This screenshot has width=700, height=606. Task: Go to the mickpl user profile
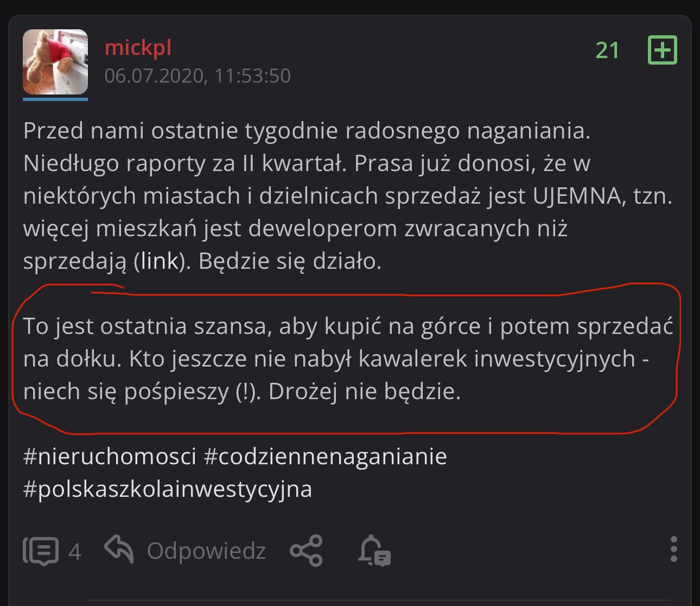pyautogui.click(x=138, y=48)
